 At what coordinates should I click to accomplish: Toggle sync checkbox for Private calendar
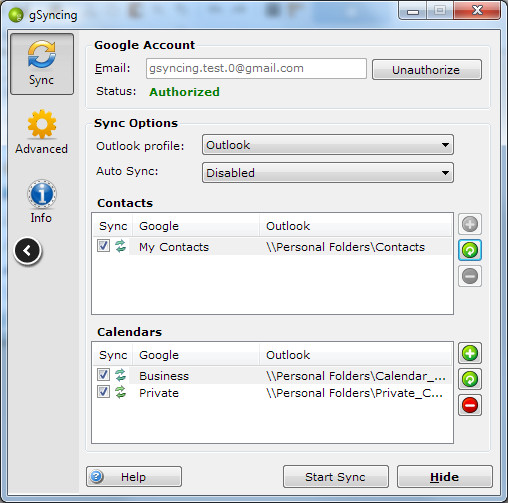103,392
